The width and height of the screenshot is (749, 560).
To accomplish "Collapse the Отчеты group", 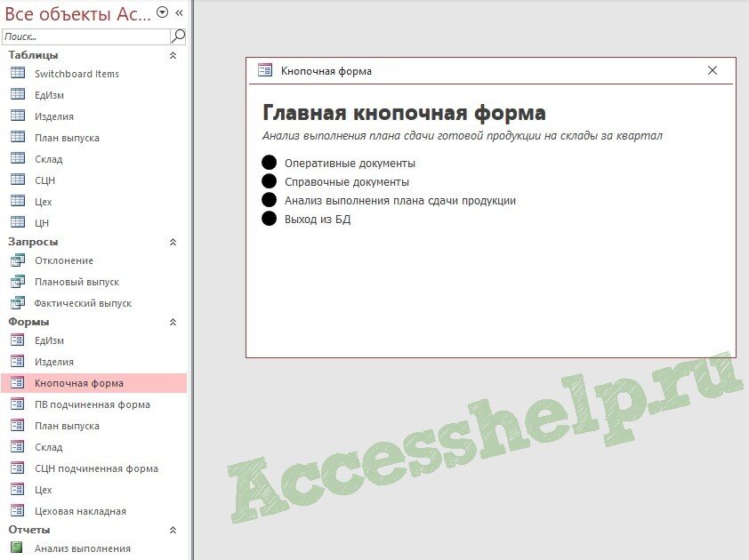I will [x=173, y=530].
